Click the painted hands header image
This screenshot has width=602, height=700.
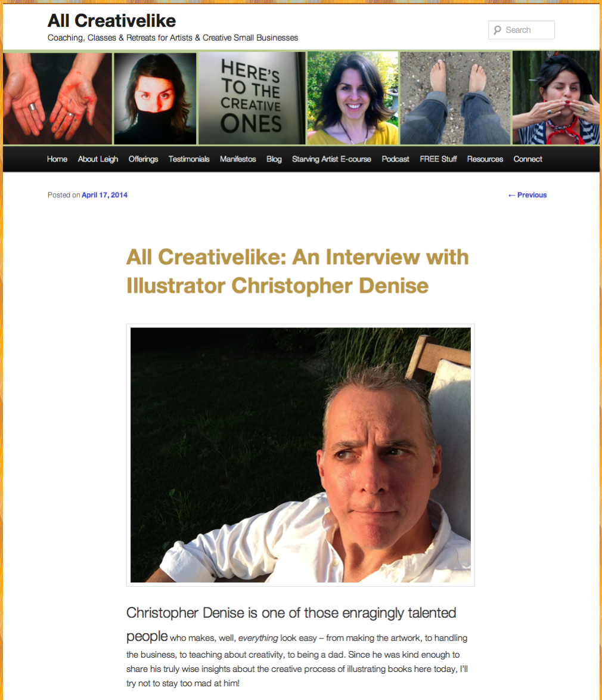tap(58, 98)
